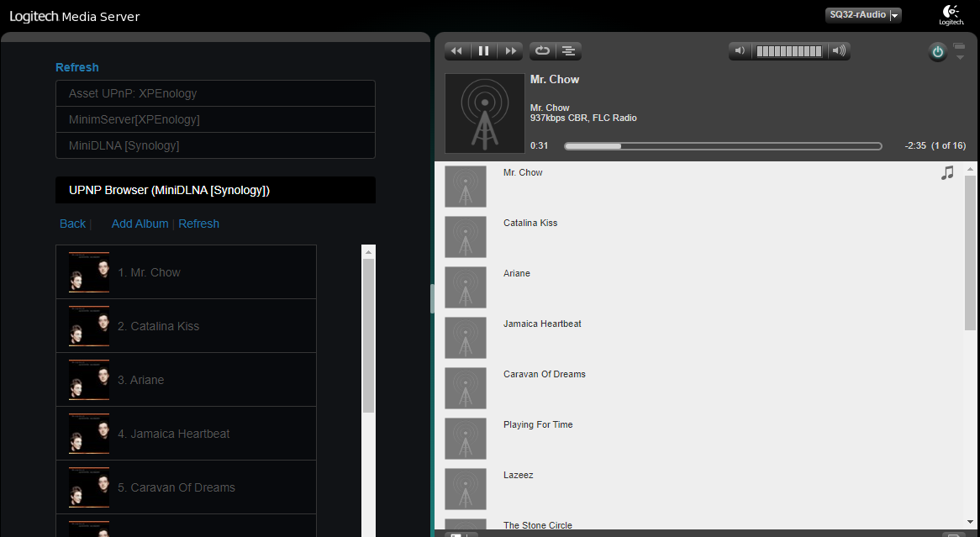
Task: Click radio tower icon beside Lazeez
Action: [x=466, y=489]
